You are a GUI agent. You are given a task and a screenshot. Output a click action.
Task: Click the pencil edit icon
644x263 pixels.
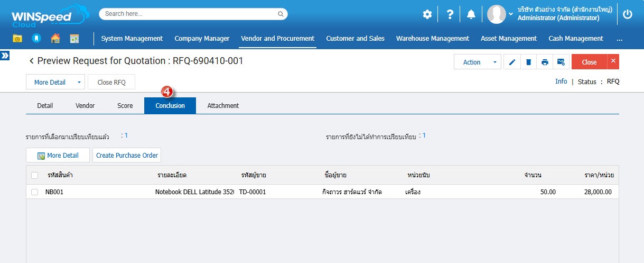tap(512, 62)
